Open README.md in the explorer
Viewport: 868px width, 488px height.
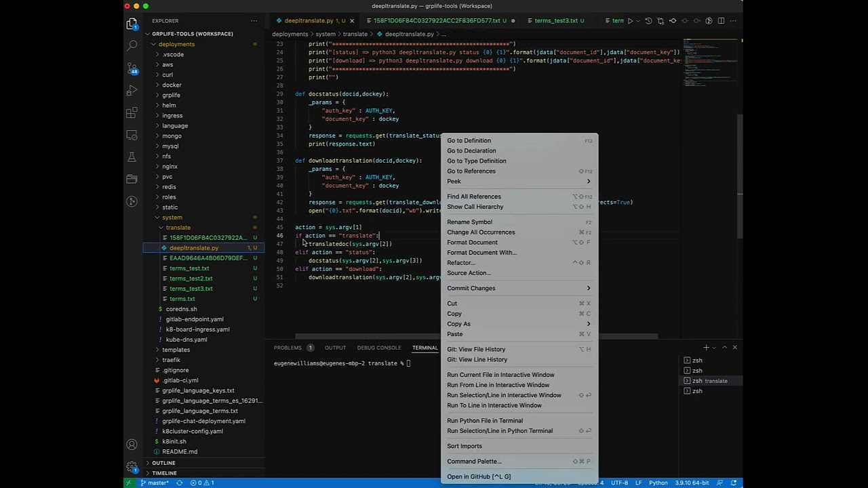203,451
